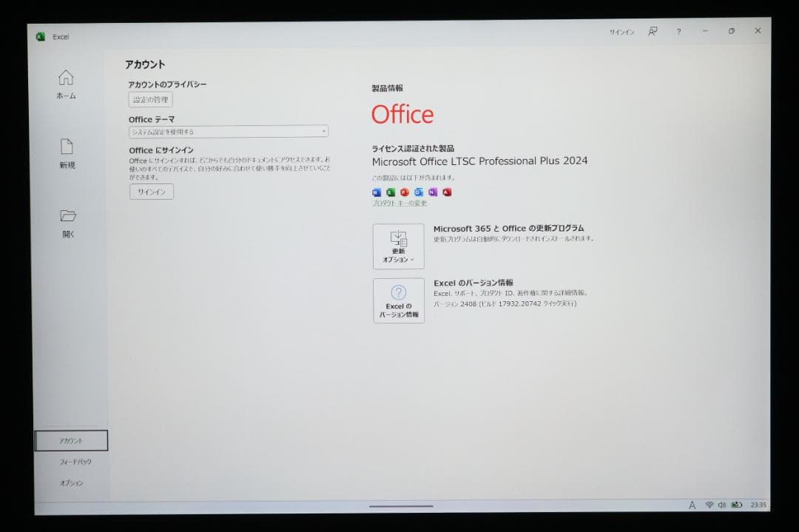Image resolution: width=799 pixels, height=532 pixels.
Task: Click the サインイン button under Office にサインイン
Action: (x=152, y=192)
